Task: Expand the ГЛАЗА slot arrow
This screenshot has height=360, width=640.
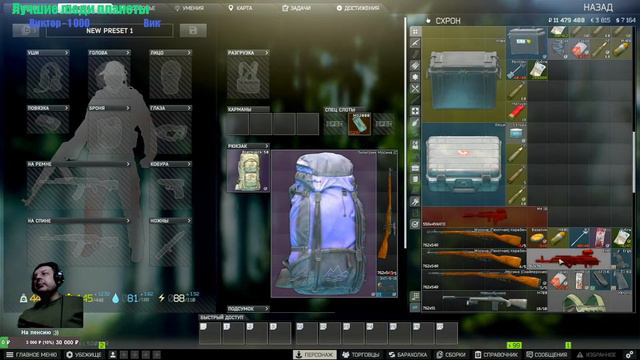Action: (189, 108)
